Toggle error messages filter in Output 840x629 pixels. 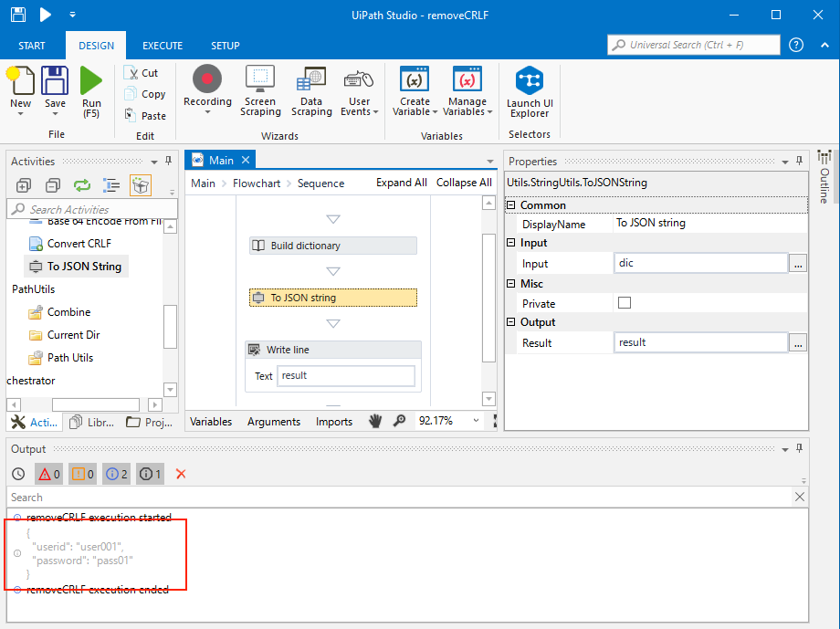point(48,474)
